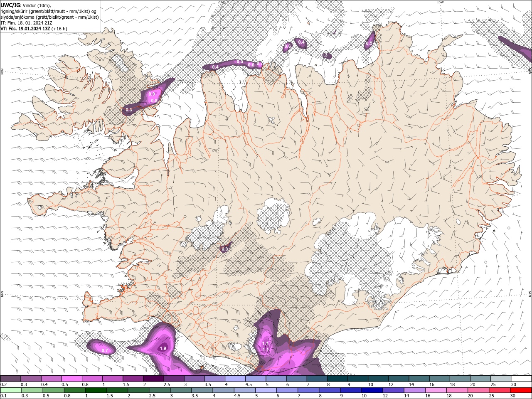Select the snow scale swatch labeled 12

point(399,379)
